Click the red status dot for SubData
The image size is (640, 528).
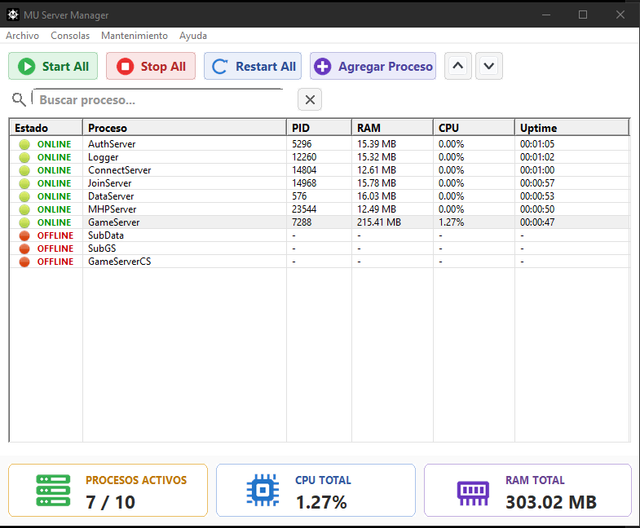(x=24, y=235)
